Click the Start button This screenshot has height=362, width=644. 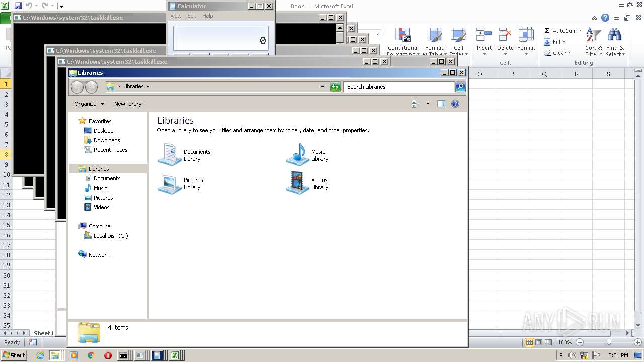pyautogui.click(x=14, y=355)
